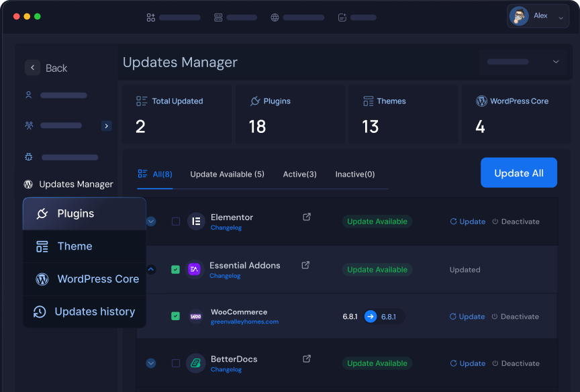This screenshot has width=580, height=392.
Task: Expand the Elementor row chevron
Action: tap(151, 222)
